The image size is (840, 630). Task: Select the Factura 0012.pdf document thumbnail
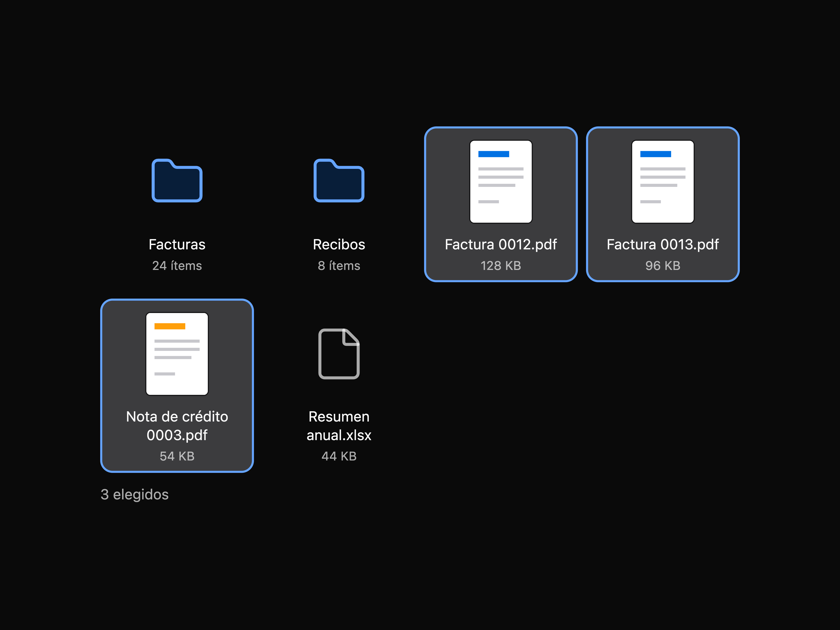(501, 182)
